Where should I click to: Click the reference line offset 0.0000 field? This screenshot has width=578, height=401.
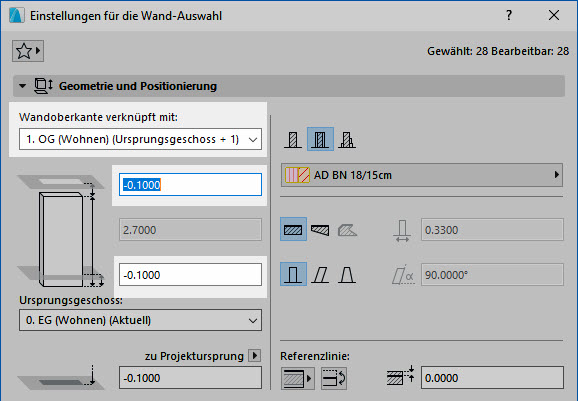(492, 378)
